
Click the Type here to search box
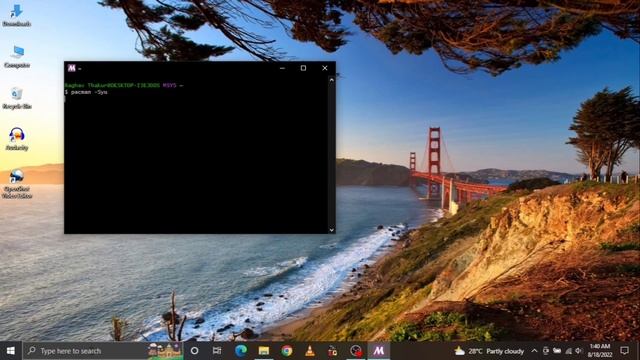point(103,351)
